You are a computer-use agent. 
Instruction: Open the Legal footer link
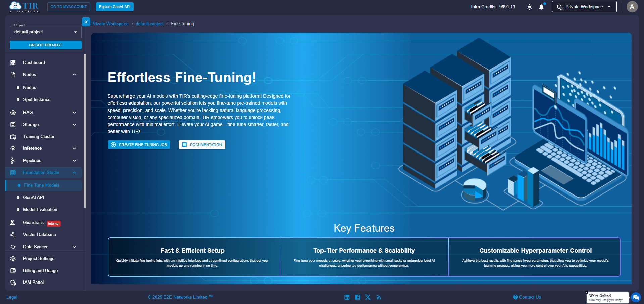coord(12,297)
